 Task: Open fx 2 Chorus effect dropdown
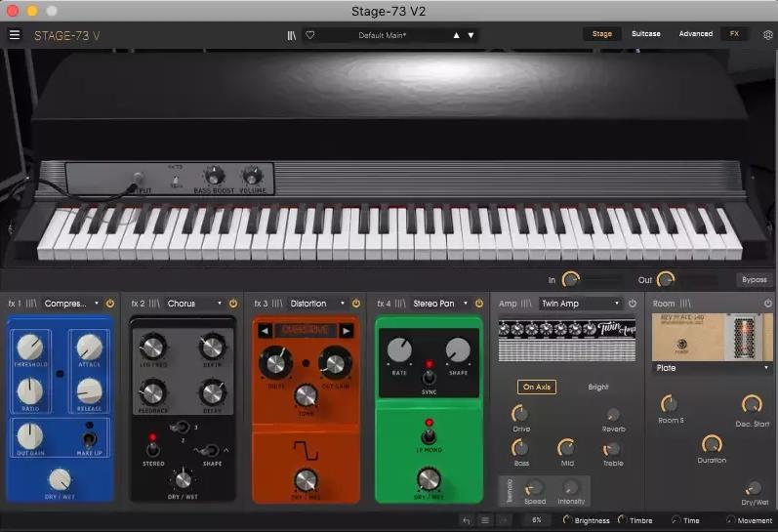(194, 304)
